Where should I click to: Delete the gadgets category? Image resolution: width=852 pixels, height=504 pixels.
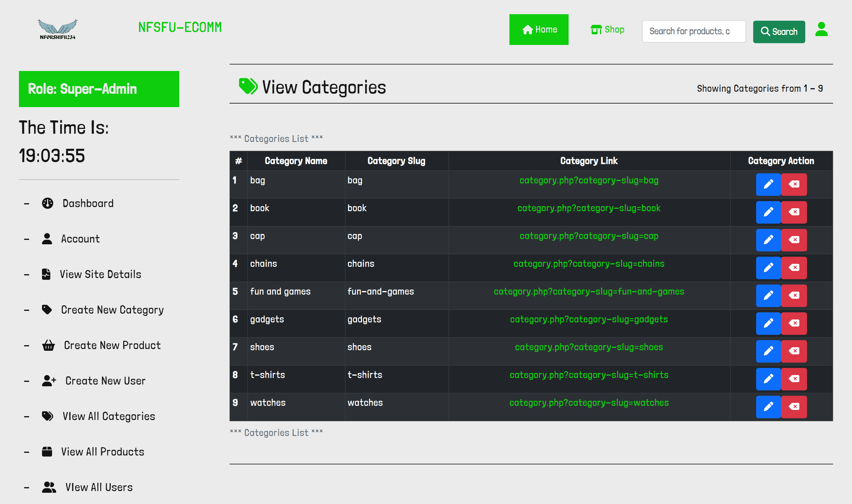point(794,323)
